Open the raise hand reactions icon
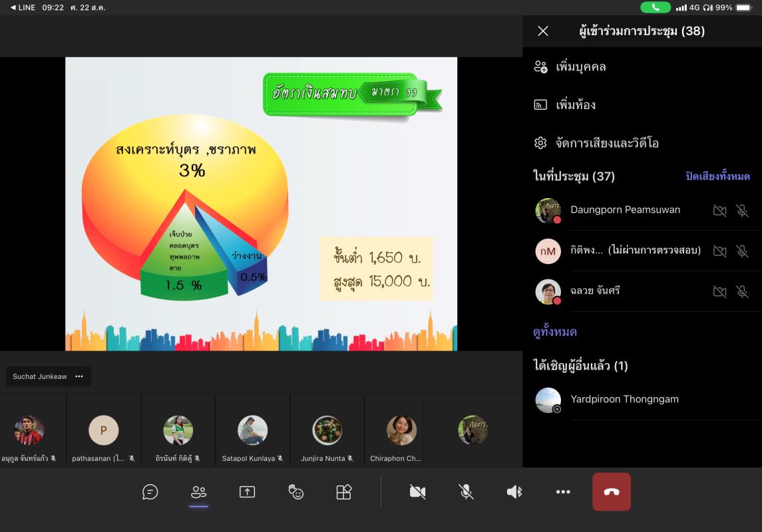 [295, 492]
